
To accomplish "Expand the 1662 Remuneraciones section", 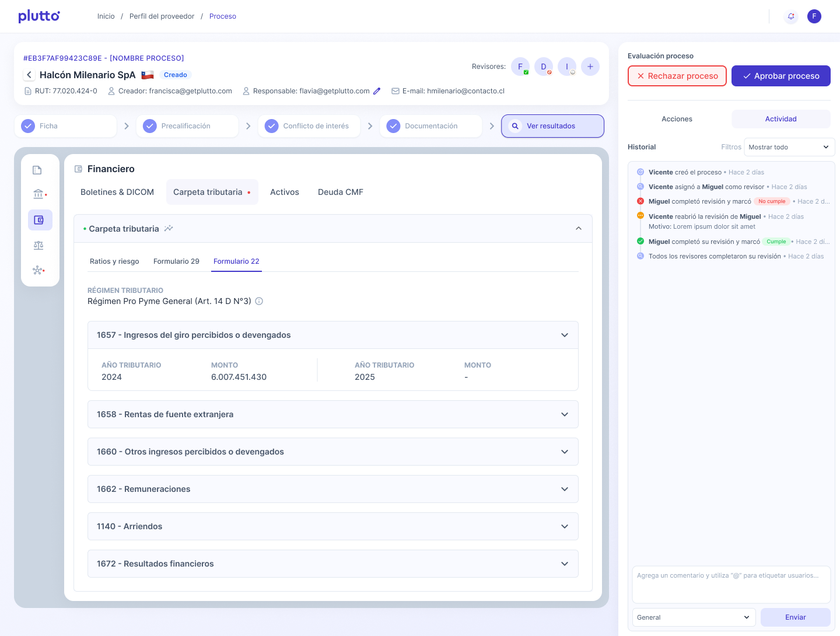I will [332, 489].
